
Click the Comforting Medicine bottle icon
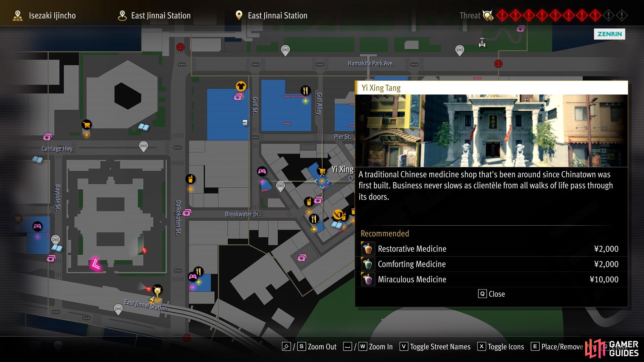368,264
